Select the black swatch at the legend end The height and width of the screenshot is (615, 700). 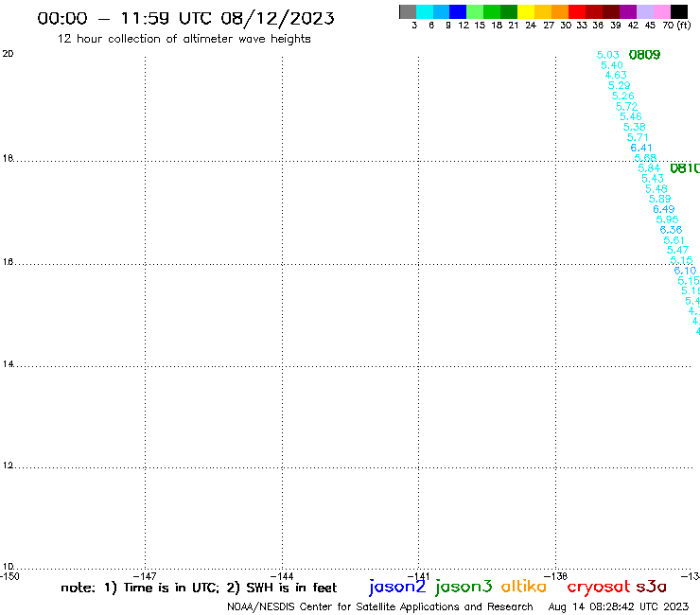coord(679,11)
